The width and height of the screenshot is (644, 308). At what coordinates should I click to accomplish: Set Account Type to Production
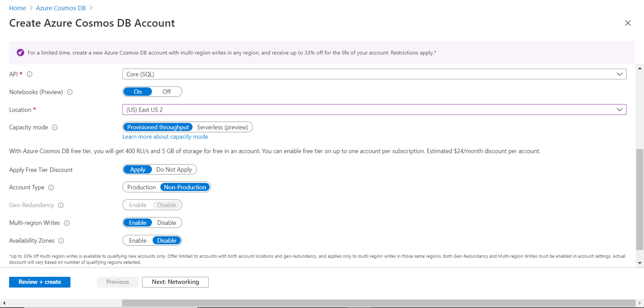coord(141,187)
